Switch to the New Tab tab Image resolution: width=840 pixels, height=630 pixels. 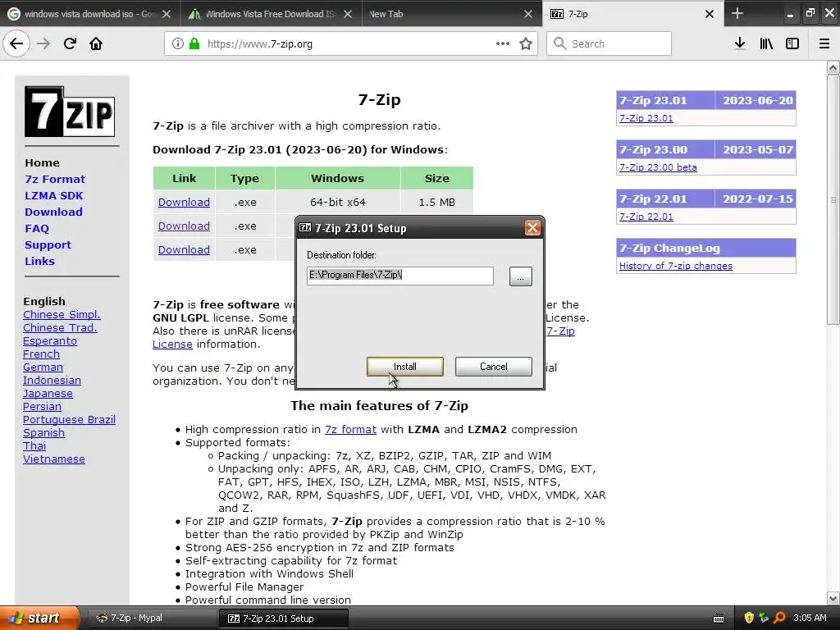coord(451,14)
